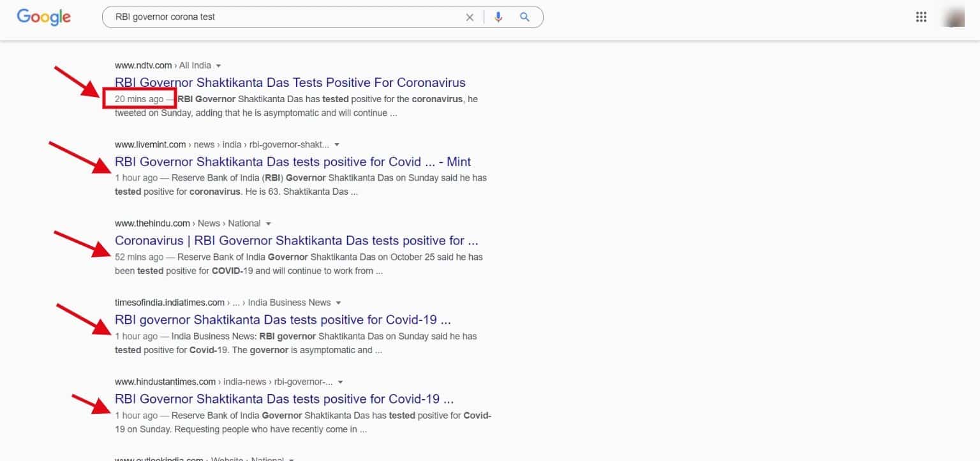Submit search with magnifier icon
The width and height of the screenshot is (980, 461).
(x=524, y=17)
